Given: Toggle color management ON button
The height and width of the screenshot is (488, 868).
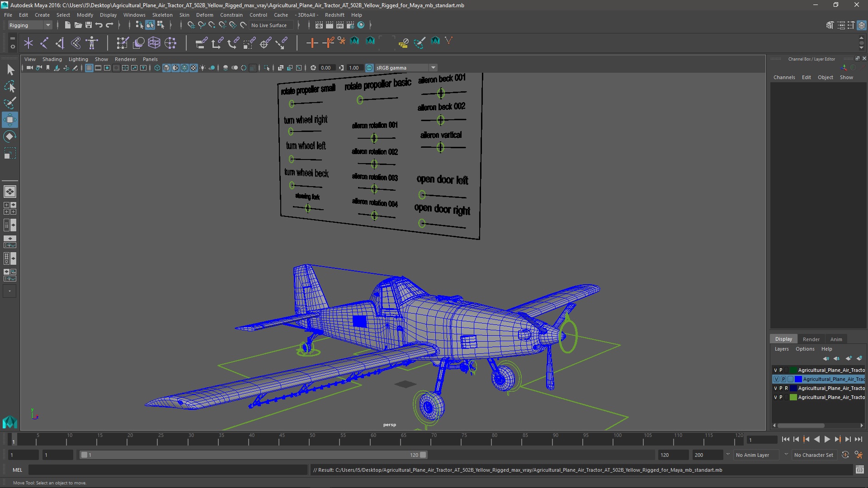Looking at the screenshot, I should 369,68.
